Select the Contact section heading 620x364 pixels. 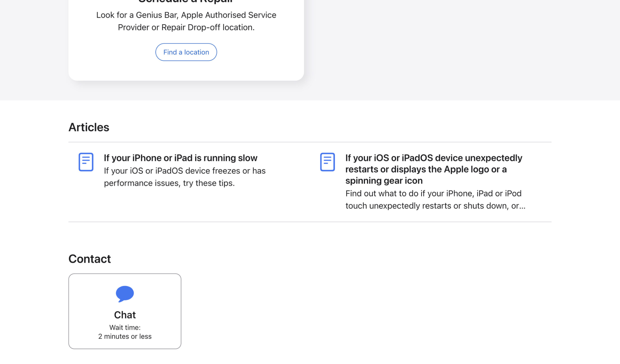click(90, 258)
